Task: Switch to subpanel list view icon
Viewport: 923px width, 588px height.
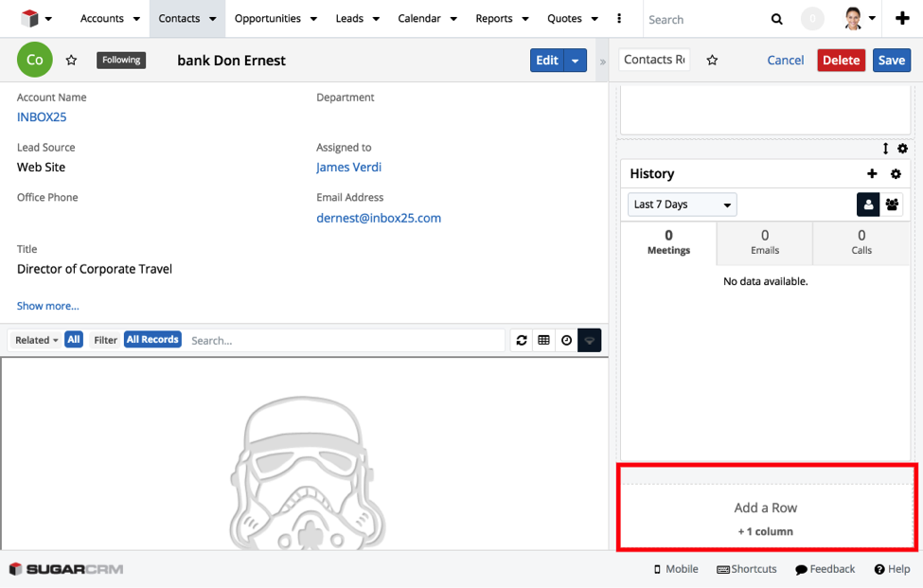Action: [x=544, y=340]
